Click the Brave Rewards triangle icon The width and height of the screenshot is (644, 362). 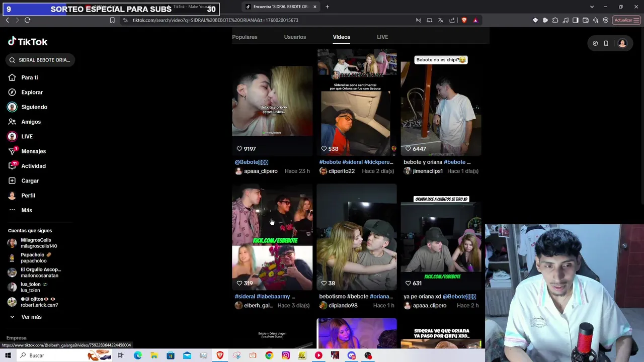[475, 20]
